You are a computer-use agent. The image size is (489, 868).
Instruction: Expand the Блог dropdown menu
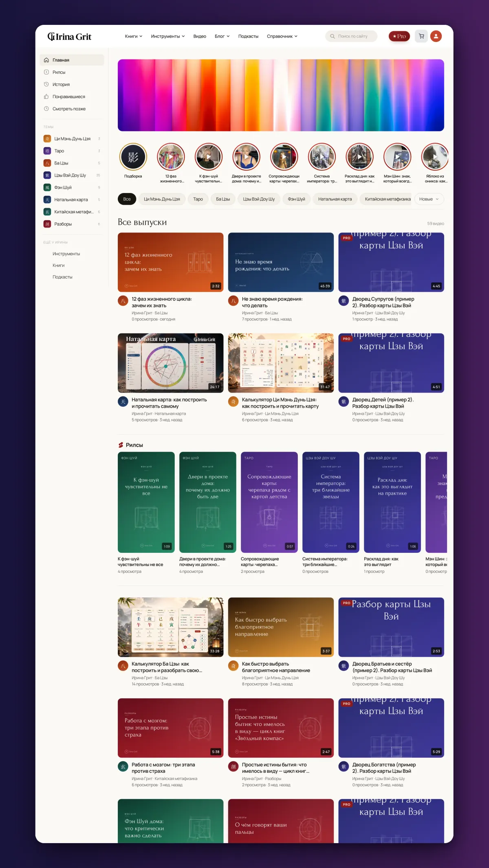coord(222,36)
